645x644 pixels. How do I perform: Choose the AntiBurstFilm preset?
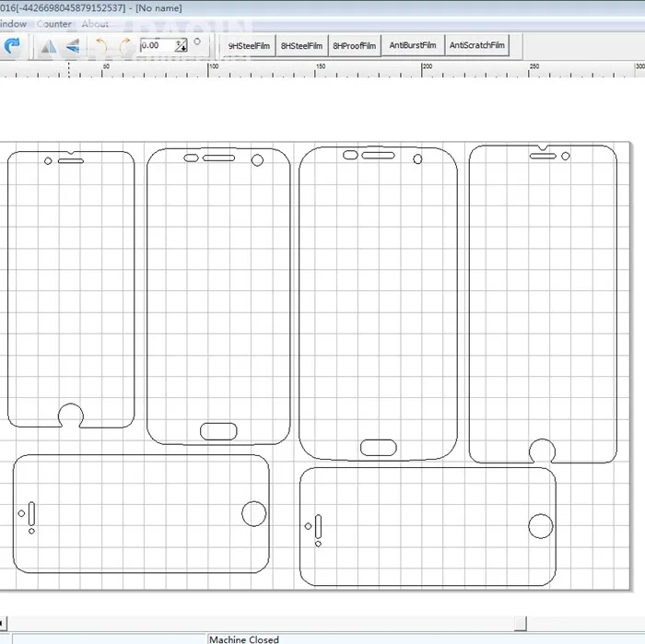pos(412,45)
